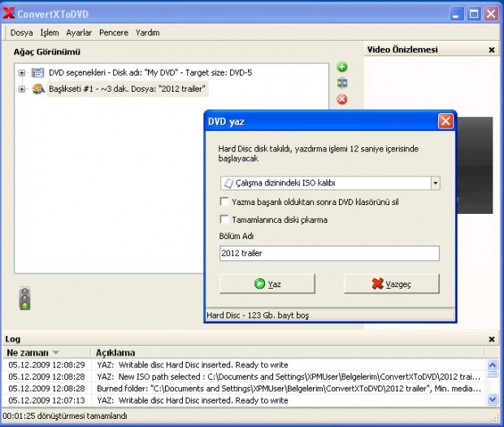Select the 'Burned folder' log entry
504x427 pixels.
(245, 389)
